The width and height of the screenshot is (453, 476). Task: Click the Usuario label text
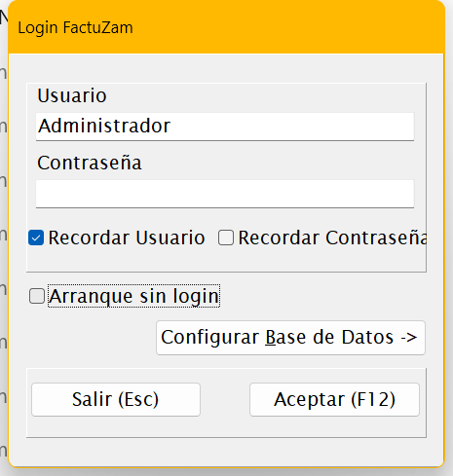72,95
